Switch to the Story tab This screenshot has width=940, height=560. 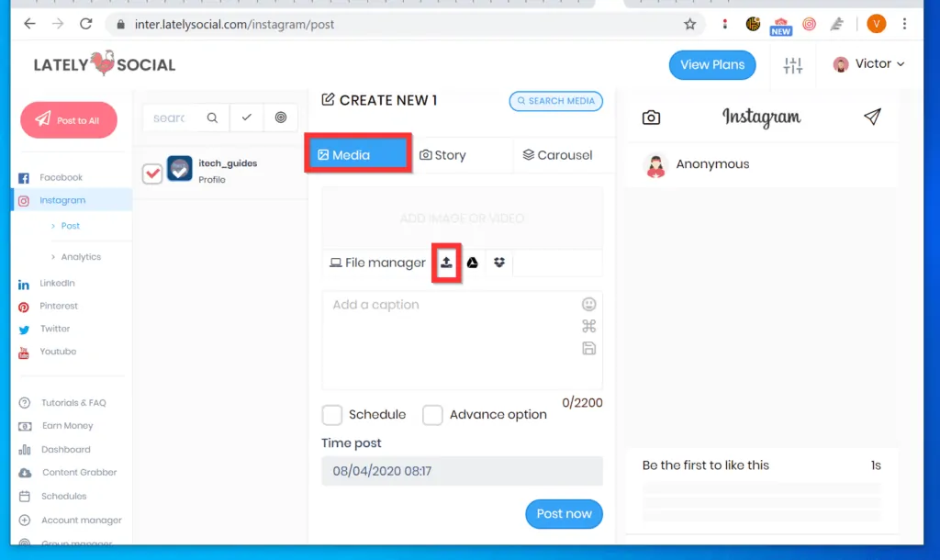[443, 155]
